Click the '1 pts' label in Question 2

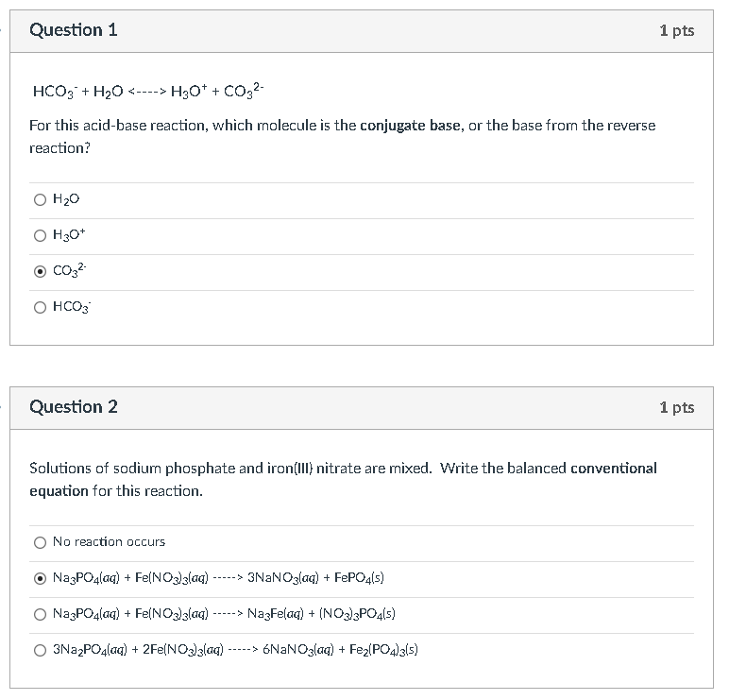677,407
